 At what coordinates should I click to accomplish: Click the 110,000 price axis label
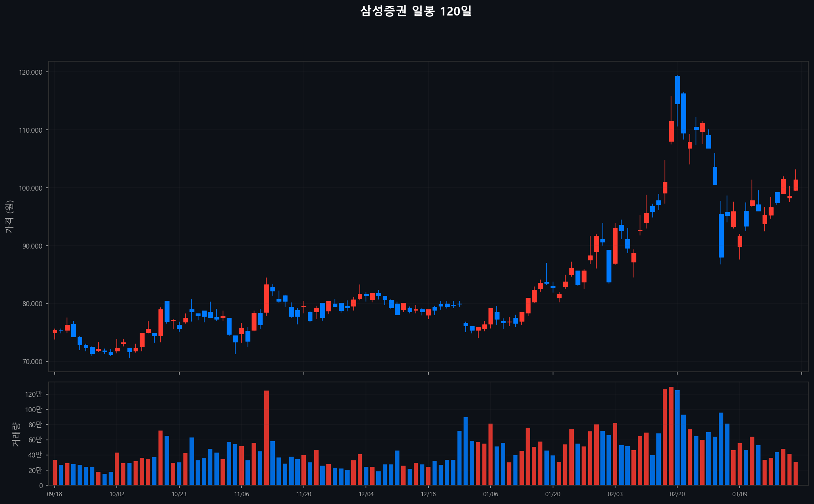[x=31, y=130]
